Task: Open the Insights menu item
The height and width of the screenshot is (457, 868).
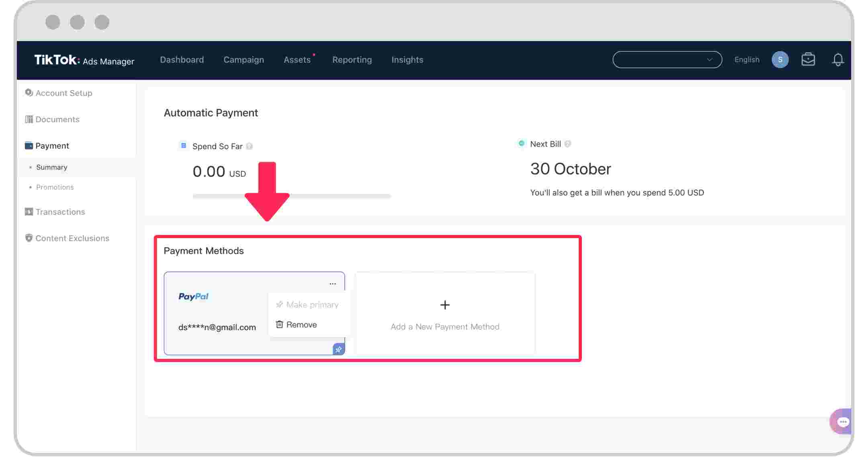Action: pos(407,60)
